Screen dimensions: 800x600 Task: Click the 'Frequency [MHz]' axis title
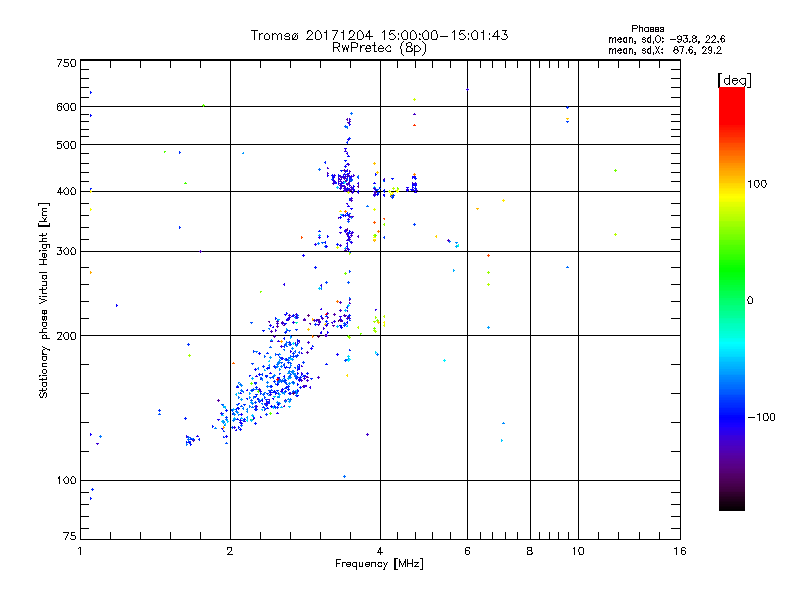(x=379, y=564)
